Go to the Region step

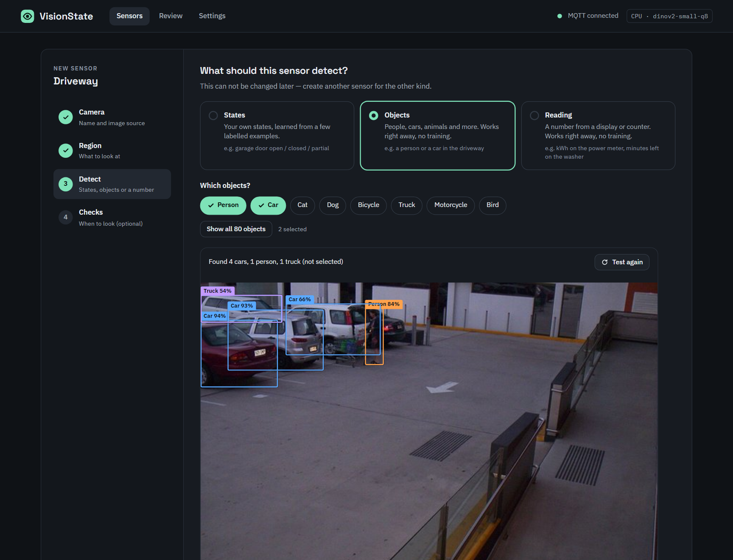click(x=112, y=151)
